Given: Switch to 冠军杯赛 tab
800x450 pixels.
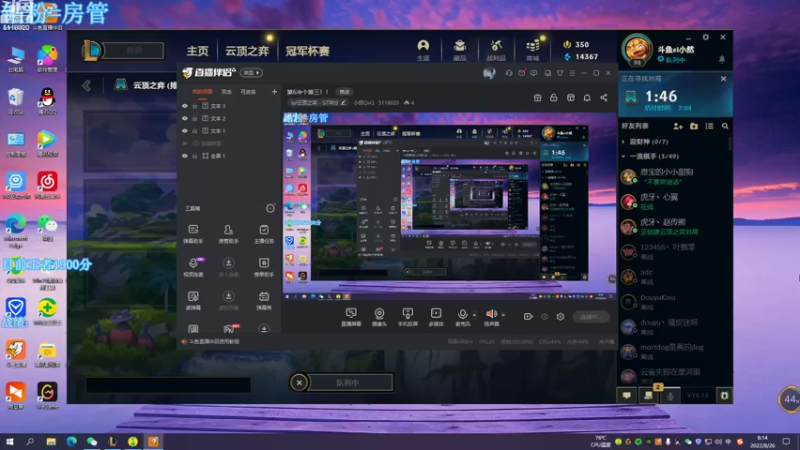Looking at the screenshot, I should (x=307, y=51).
